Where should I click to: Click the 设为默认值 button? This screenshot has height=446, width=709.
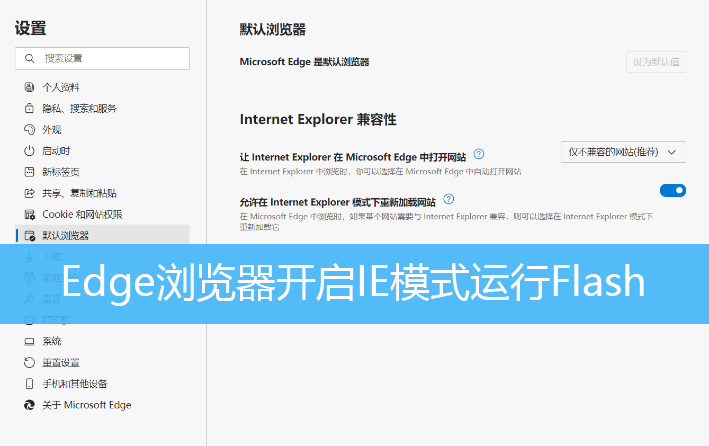655,62
